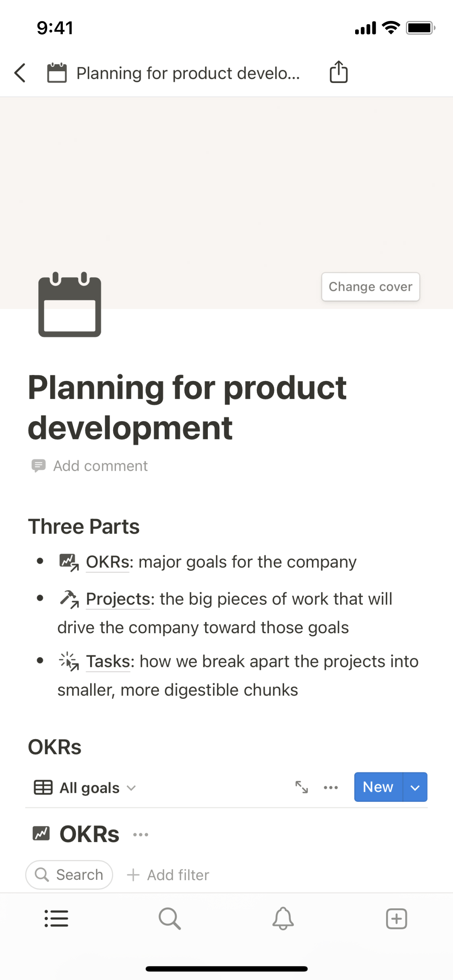Click Add filter in OKRs database
This screenshot has width=453, height=980.
(168, 875)
